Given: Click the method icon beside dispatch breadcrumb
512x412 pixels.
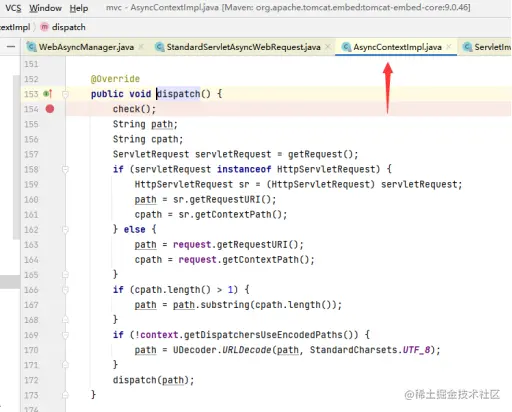Looking at the screenshot, I should pos(44,27).
